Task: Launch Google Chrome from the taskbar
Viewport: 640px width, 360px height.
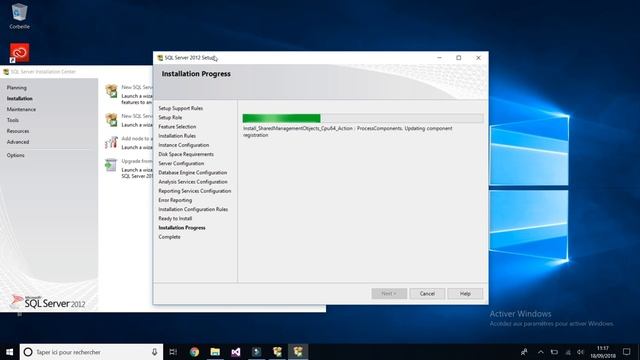Action: [194, 352]
